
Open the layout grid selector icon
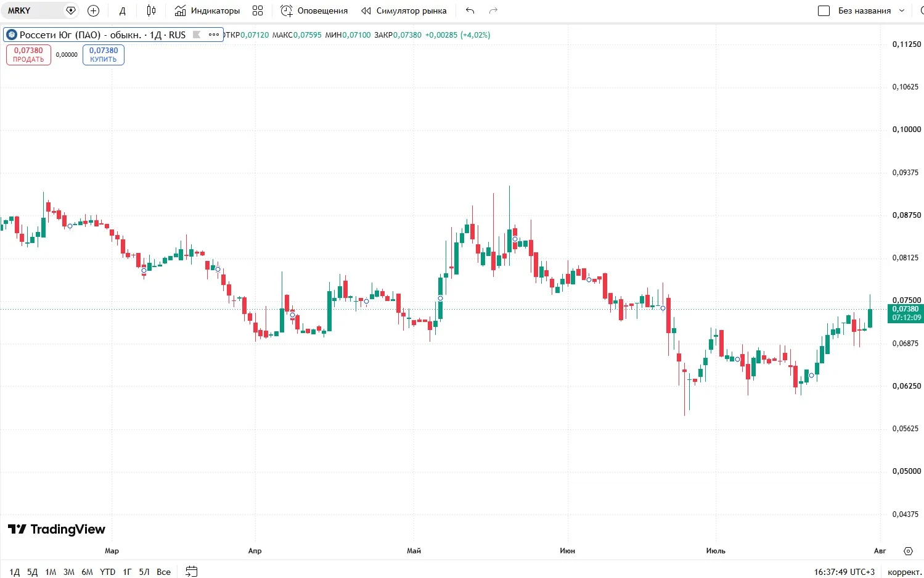258,10
